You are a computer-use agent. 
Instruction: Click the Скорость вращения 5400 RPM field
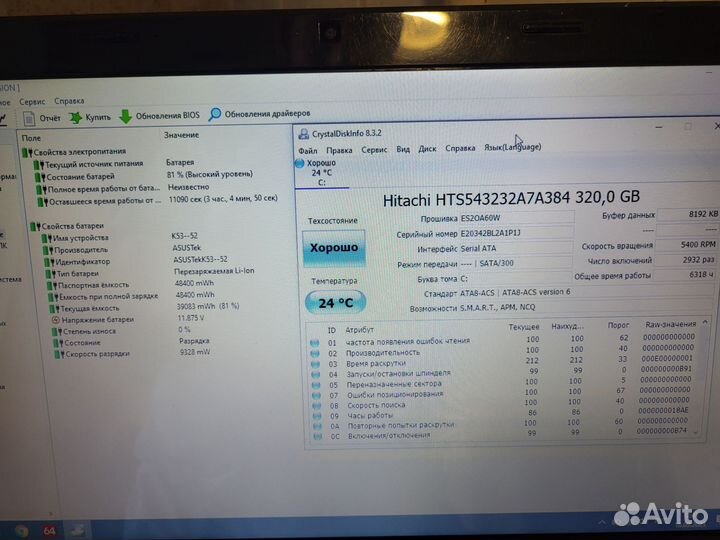(686, 245)
